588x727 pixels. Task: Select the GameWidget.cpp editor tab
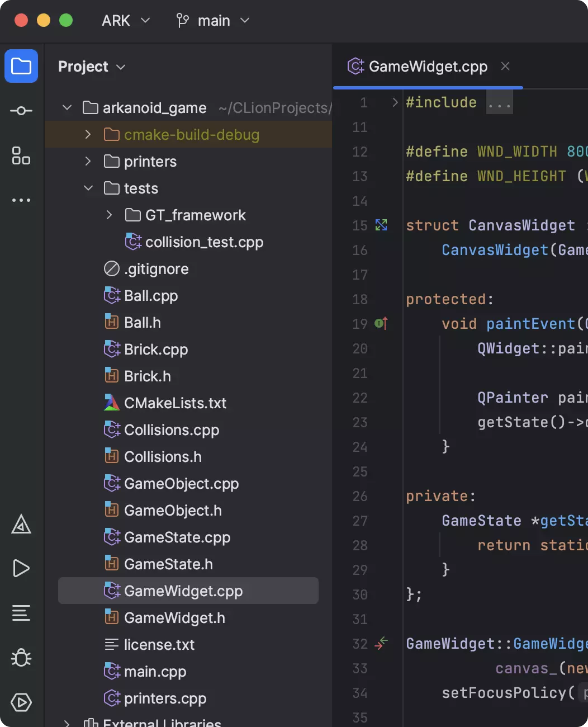428,67
